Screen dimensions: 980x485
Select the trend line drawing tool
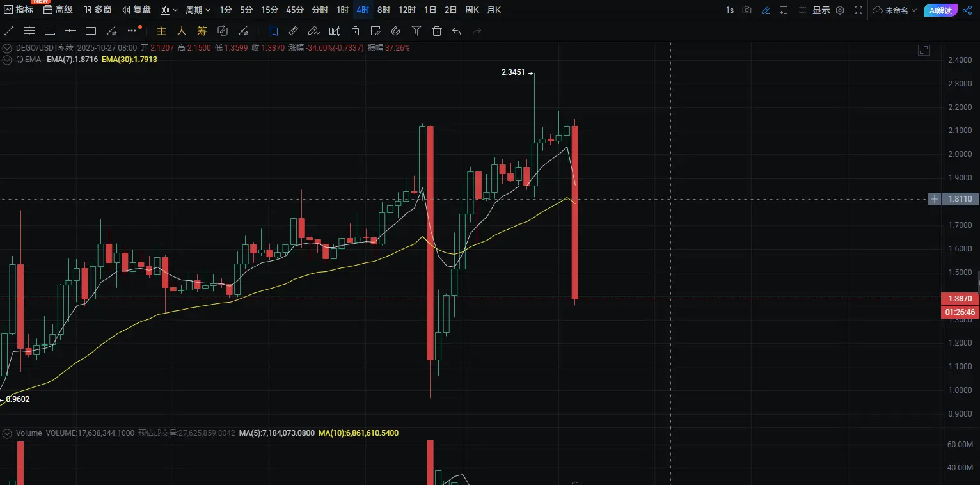(x=9, y=30)
